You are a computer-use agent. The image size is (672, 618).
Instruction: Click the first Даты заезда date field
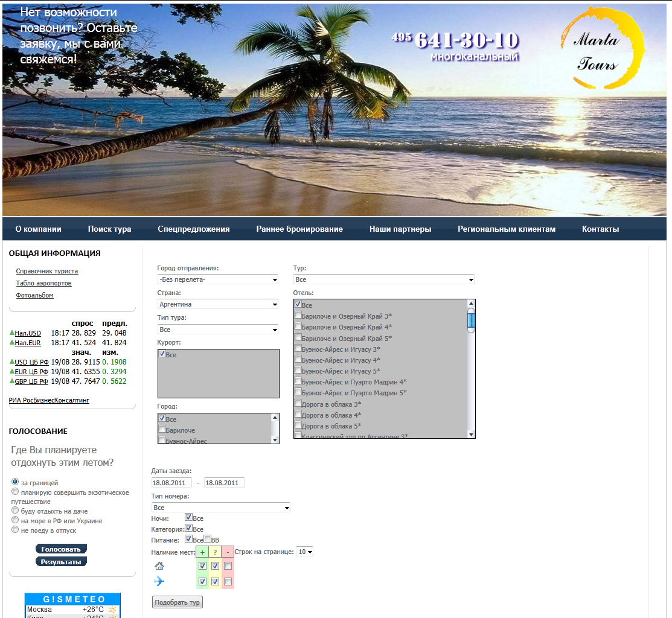171,483
